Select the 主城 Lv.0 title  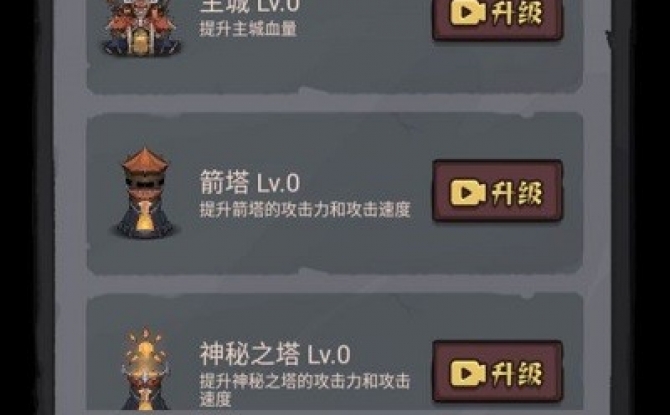pyautogui.click(x=250, y=6)
